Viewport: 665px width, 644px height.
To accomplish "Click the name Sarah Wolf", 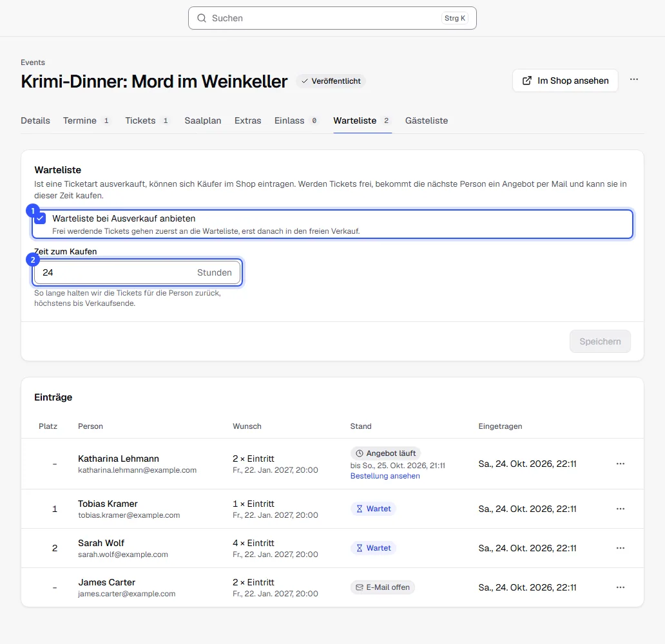I will [101, 543].
